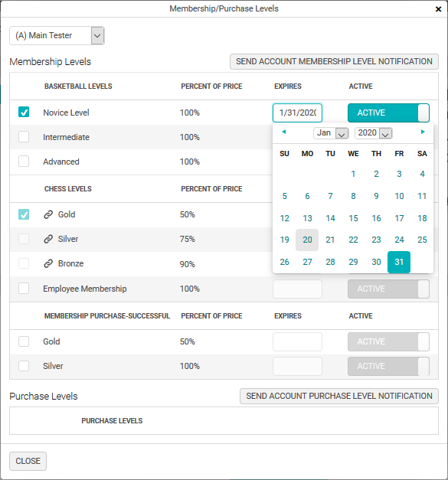Check the Intermediate level checkbox
The height and width of the screenshot is (480, 448).
pos(24,136)
